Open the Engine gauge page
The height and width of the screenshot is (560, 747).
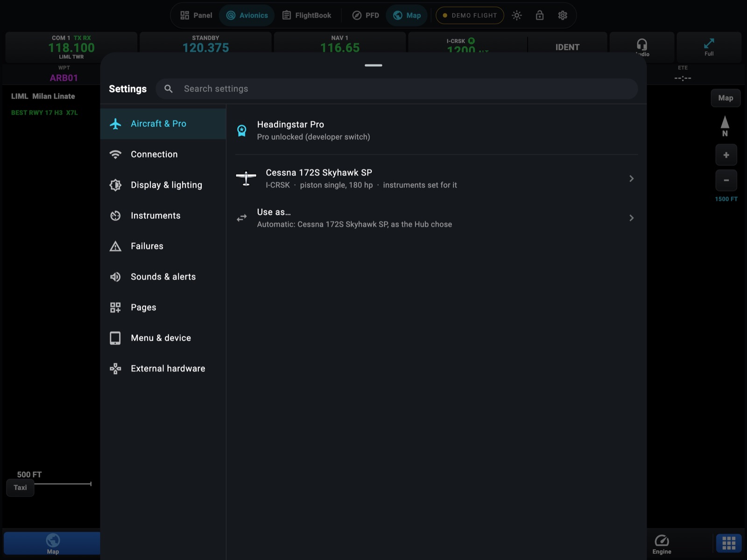pos(662,544)
